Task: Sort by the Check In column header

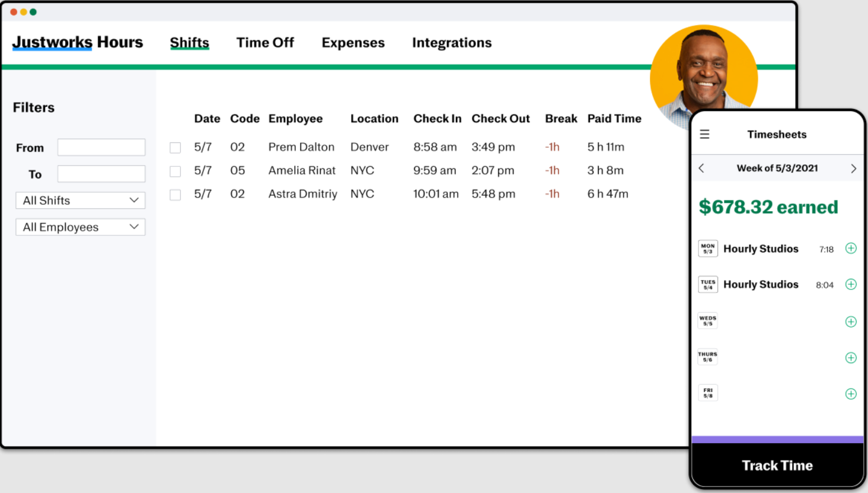Action: 438,119
